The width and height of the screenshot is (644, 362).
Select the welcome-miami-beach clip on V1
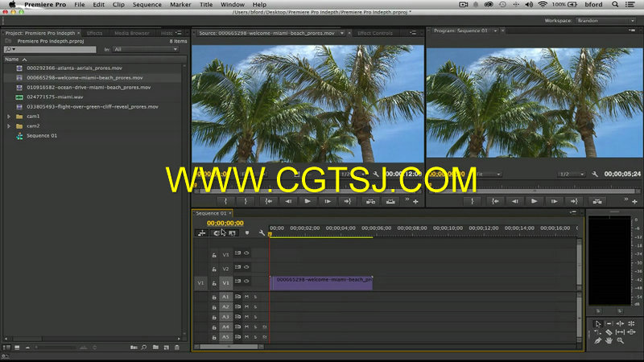coord(321,283)
